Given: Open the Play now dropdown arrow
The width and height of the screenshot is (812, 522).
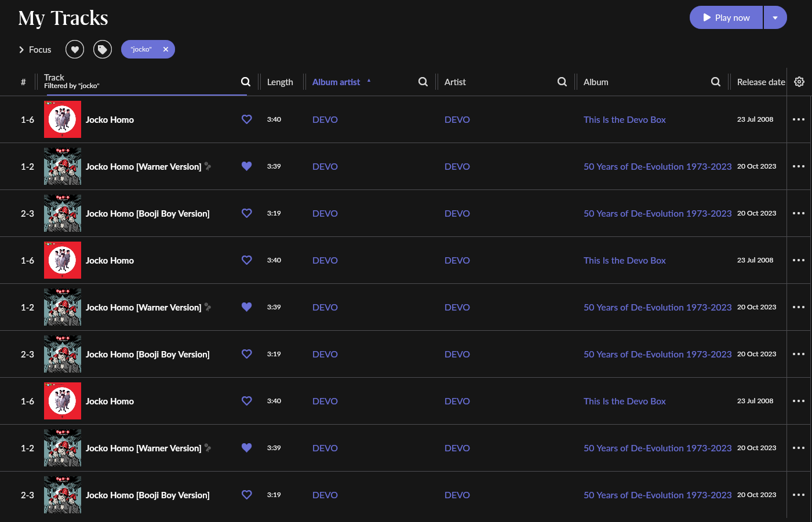Looking at the screenshot, I should point(775,17).
